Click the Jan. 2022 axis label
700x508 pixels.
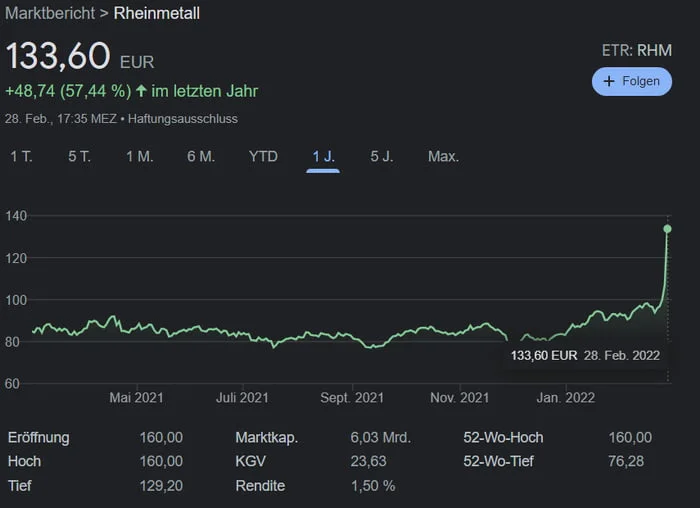(566, 398)
